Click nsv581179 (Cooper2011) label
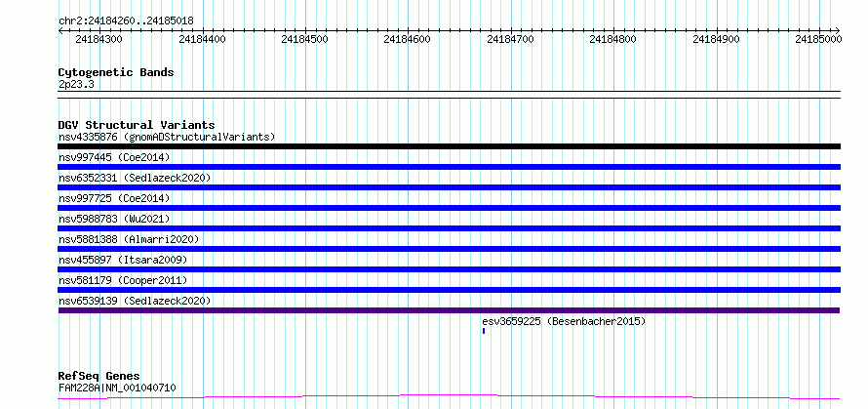This screenshot has width=868, height=409. click(123, 280)
